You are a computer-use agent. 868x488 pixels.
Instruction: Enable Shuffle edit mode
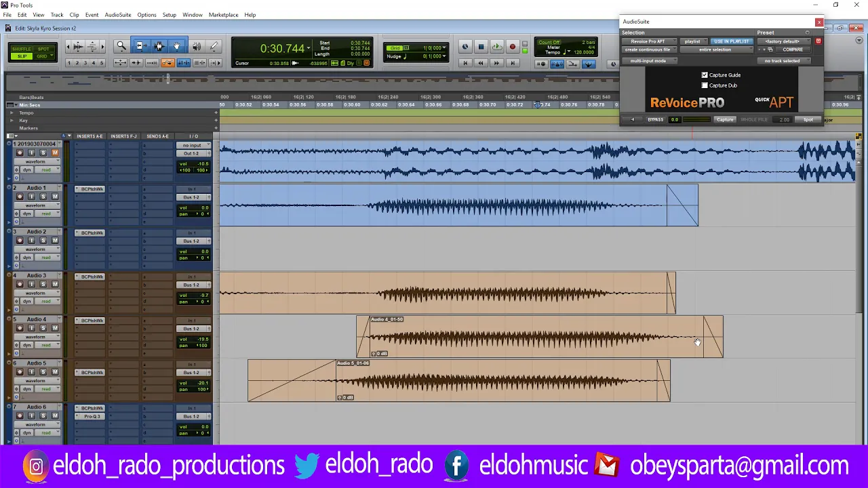[22, 49]
